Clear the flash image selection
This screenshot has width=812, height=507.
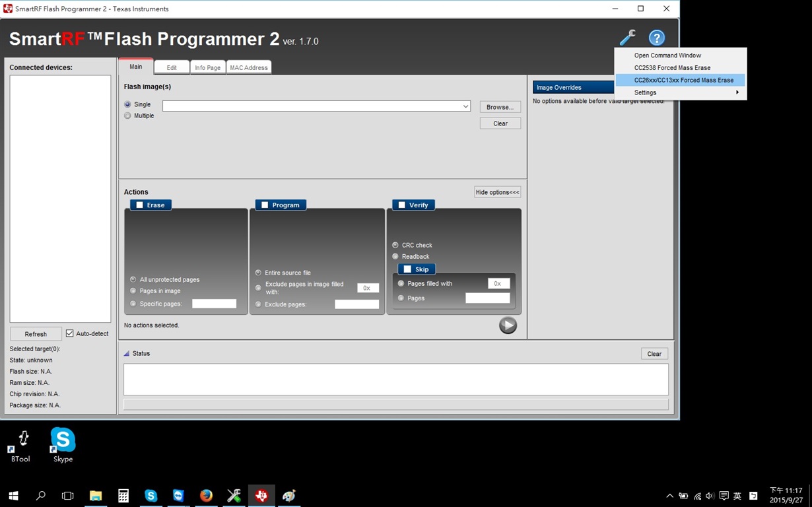[500, 123]
